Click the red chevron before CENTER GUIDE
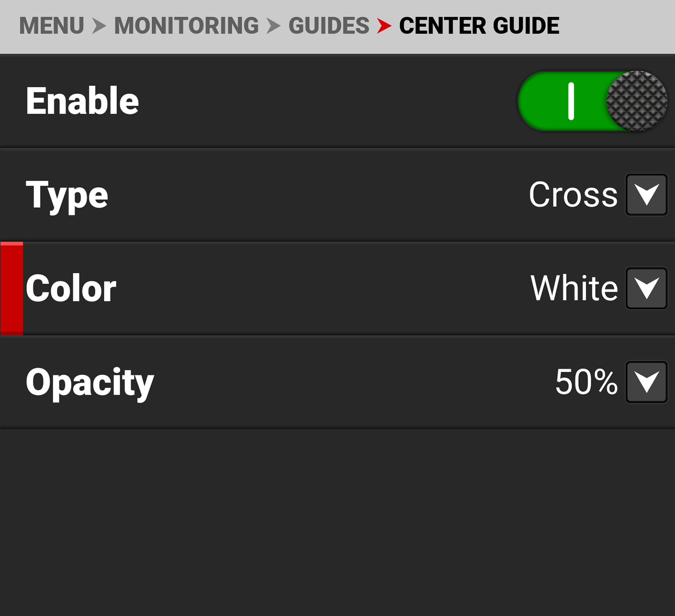Image resolution: width=675 pixels, height=616 pixels. click(x=384, y=26)
